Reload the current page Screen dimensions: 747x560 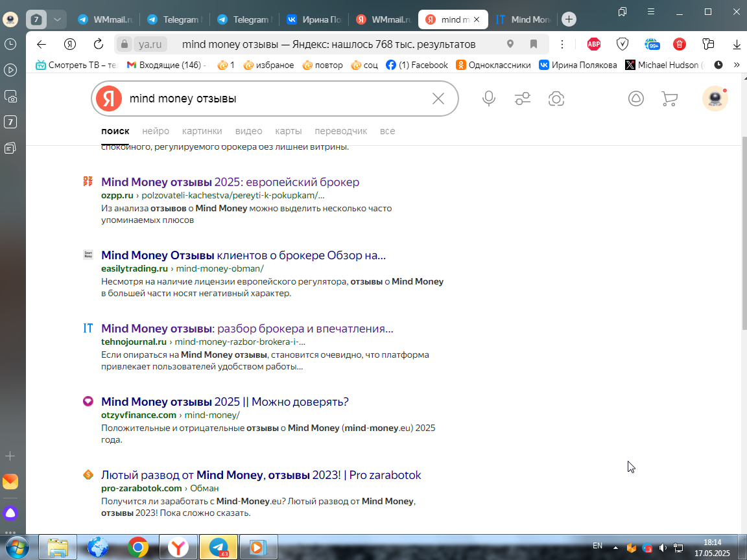tap(99, 44)
